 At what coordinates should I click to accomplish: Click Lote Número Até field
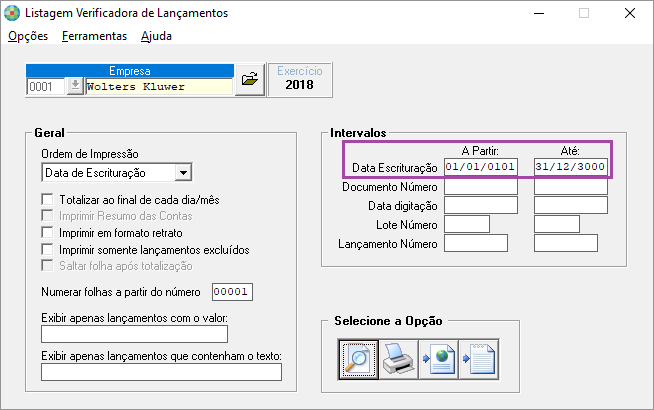pos(557,224)
